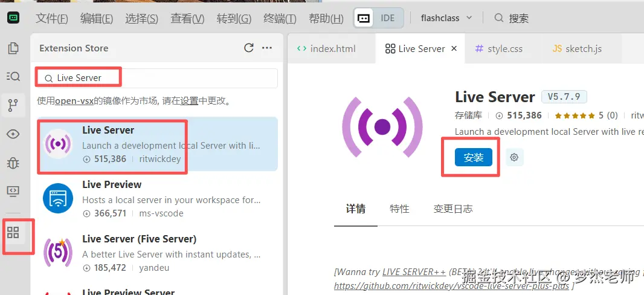Viewport: 644px width, 295px height.
Task: Select Live Server (Five Server) in list
Action: [x=157, y=253]
